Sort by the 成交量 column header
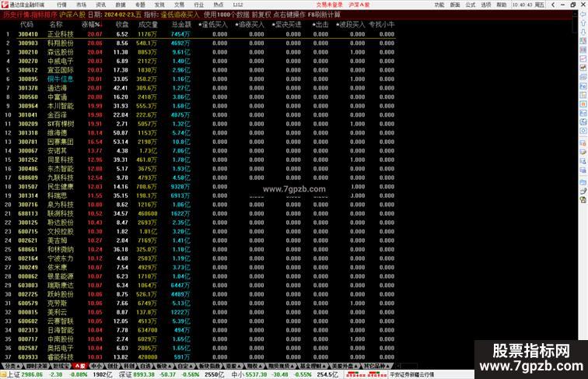588x379 pixels. 148,24
